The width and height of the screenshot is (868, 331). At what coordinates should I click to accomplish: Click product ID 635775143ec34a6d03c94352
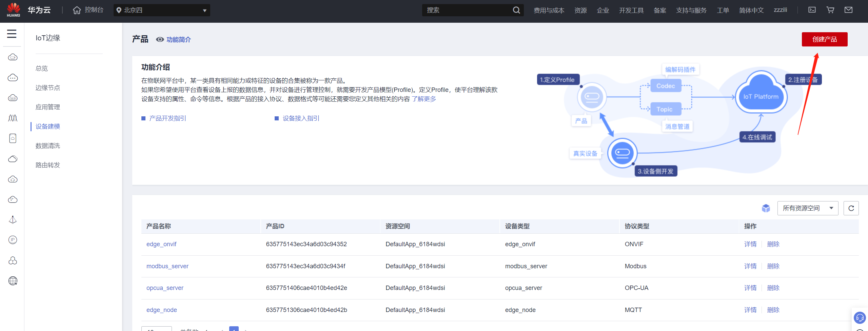tap(307, 244)
